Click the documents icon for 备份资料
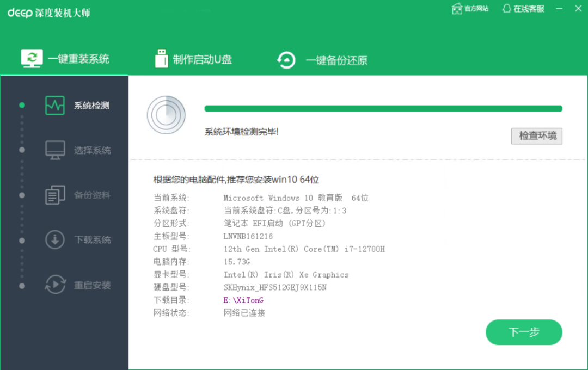The width and height of the screenshot is (588, 370). click(x=55, y=195)
